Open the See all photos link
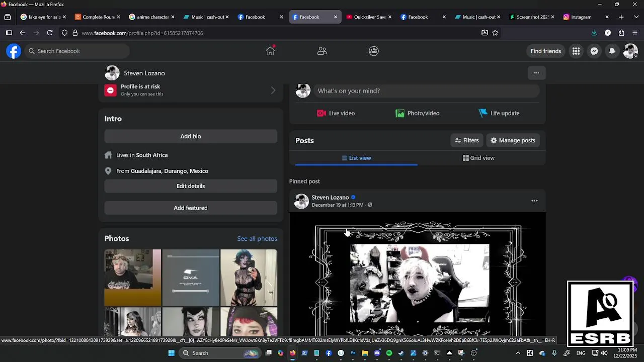The image size is (644, 362). (257, 238)
